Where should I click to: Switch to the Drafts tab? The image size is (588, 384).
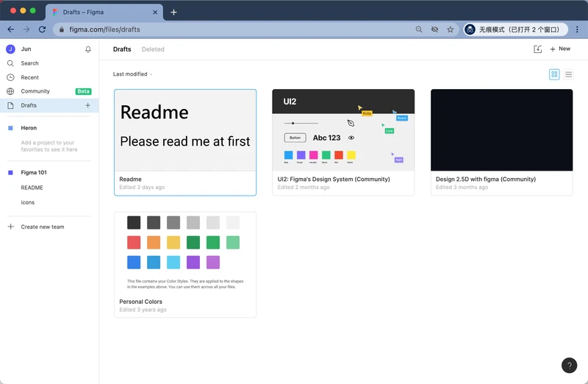click(x=122, y=49)
